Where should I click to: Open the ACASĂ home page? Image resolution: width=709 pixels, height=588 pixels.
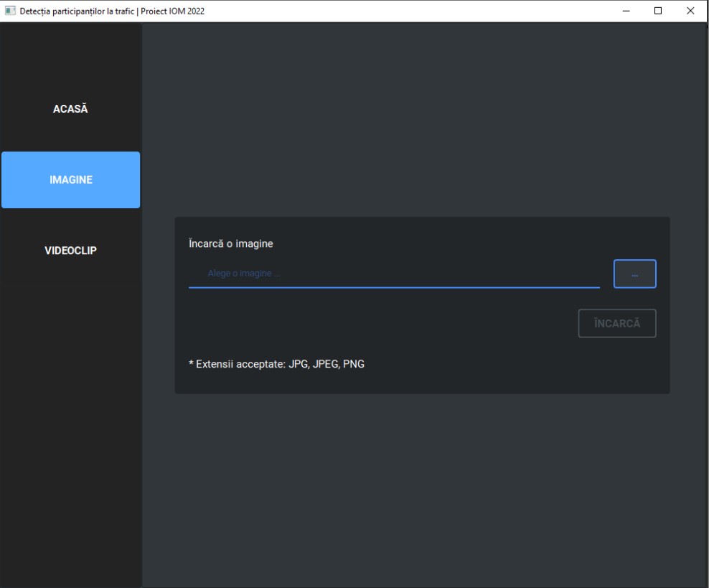click(x=70, y=109)
